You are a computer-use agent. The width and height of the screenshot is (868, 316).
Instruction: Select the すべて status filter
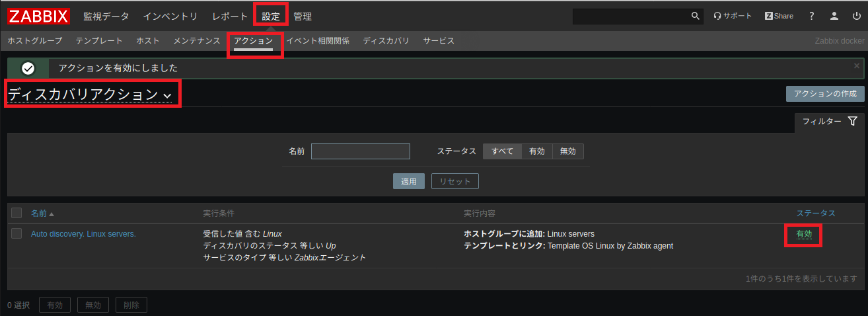click(x=502, y=151)
